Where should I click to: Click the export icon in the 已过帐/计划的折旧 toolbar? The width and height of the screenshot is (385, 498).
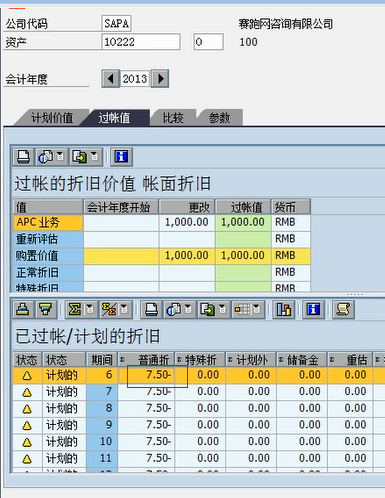point(208,309)
